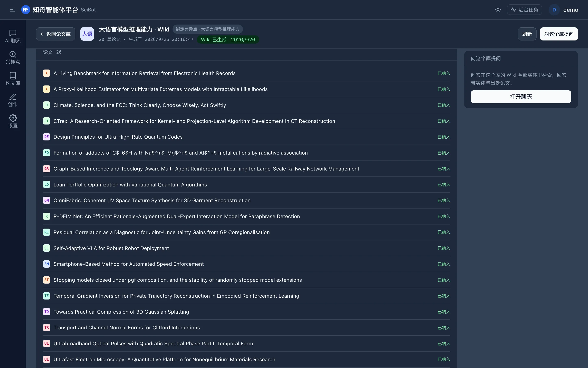
Task: Open 'Ultrabroadband Optical Pulses' paper
Action: [246, 344]
